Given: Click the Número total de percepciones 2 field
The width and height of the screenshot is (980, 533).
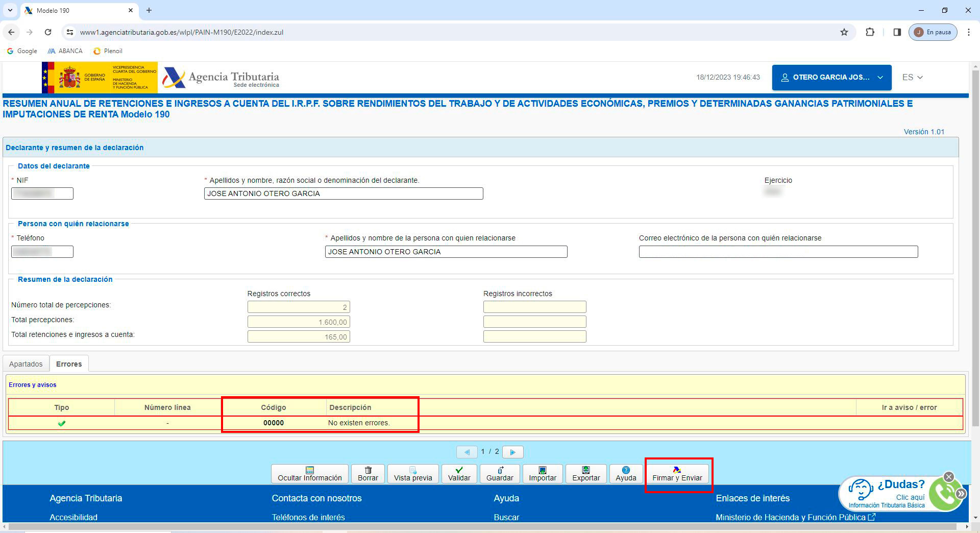Looking at the screenshot, I should [x=299, y=307].
